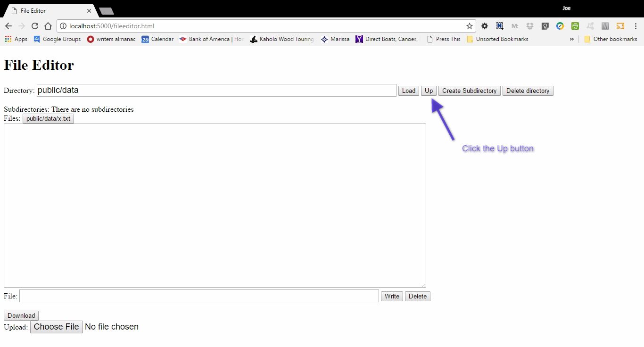Click the browser back arrow
This screenshot has width=644, height=347.
coord(8,26)
